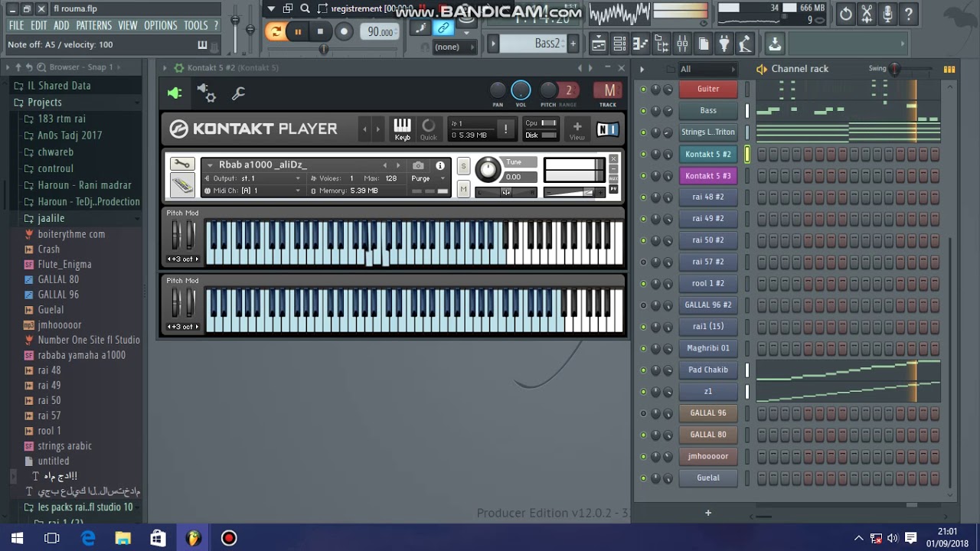The width and height of the screenshot is (980, 551).
Task: Toggle the blue link/snap button
Action: [x=443, y=28]
